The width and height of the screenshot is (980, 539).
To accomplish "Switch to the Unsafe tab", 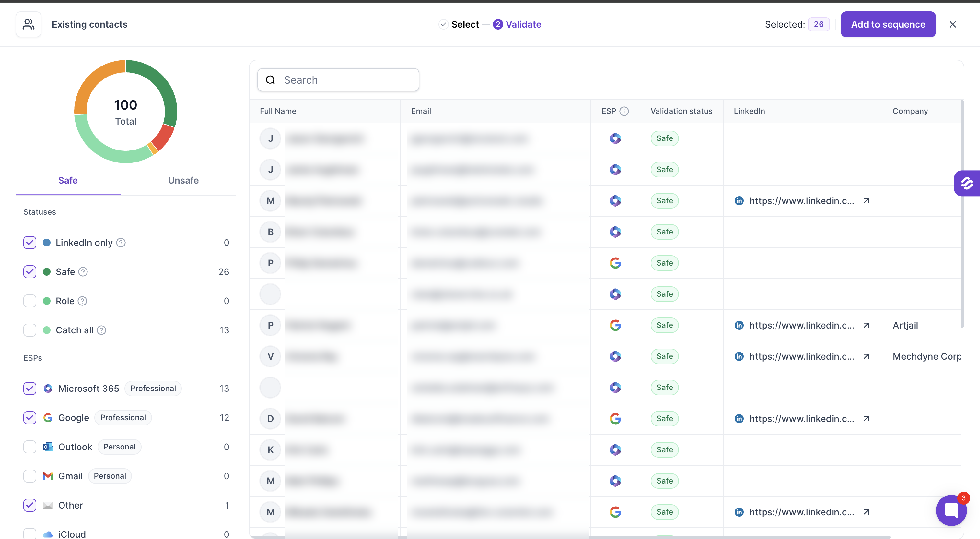I will coord(183,180).
